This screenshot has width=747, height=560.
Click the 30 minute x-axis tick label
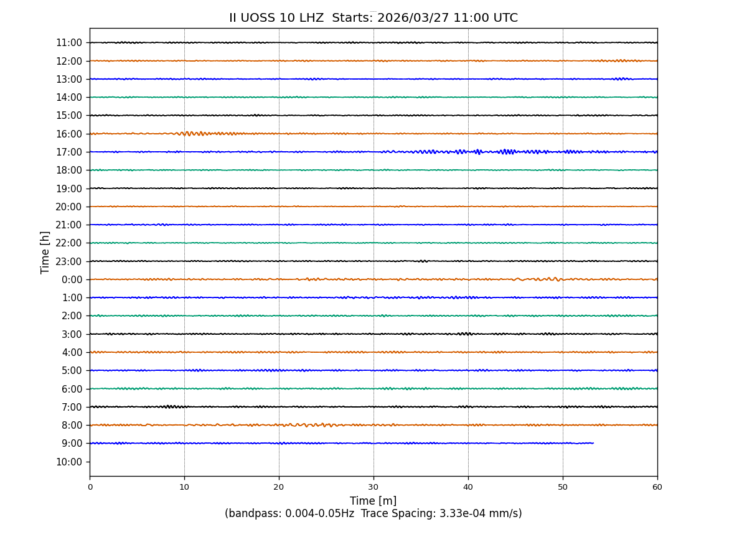point(374,487)
